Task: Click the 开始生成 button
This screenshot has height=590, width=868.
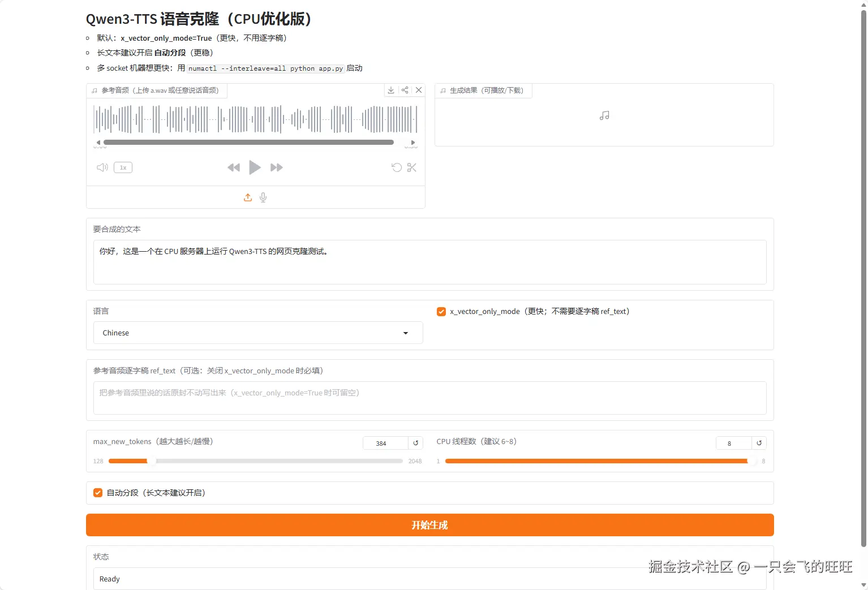Action: (x=430, y=525)
